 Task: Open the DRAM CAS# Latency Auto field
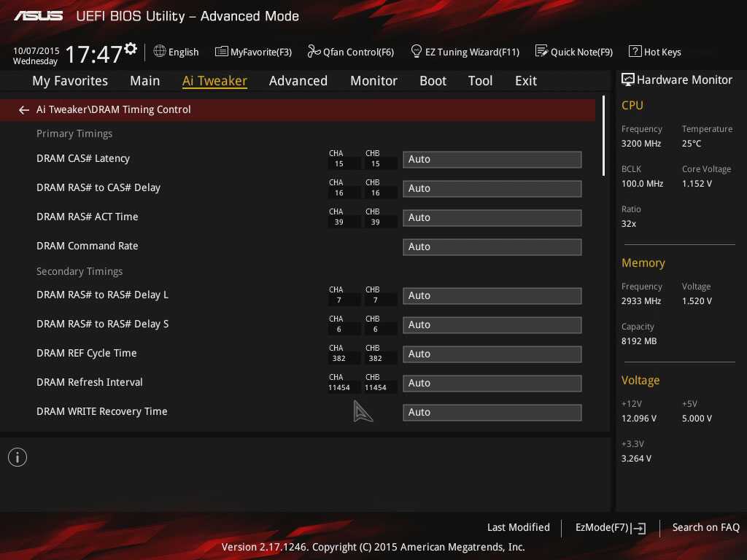pyautogui.click(x=492, y=160)
